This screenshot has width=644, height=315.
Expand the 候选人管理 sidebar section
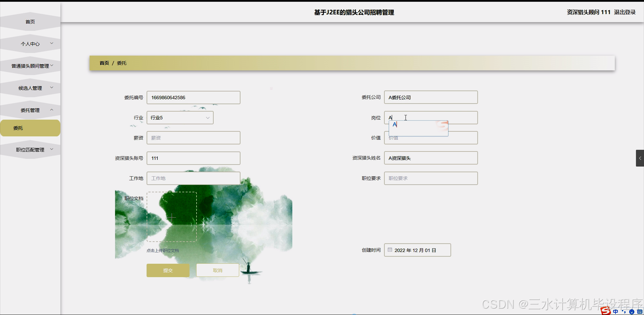[x=30, y=88]
